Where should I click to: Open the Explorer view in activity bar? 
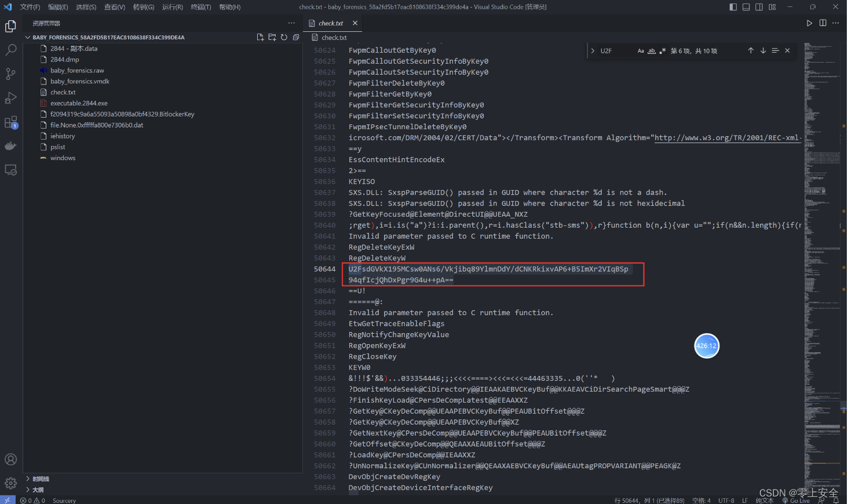(10, 26)
